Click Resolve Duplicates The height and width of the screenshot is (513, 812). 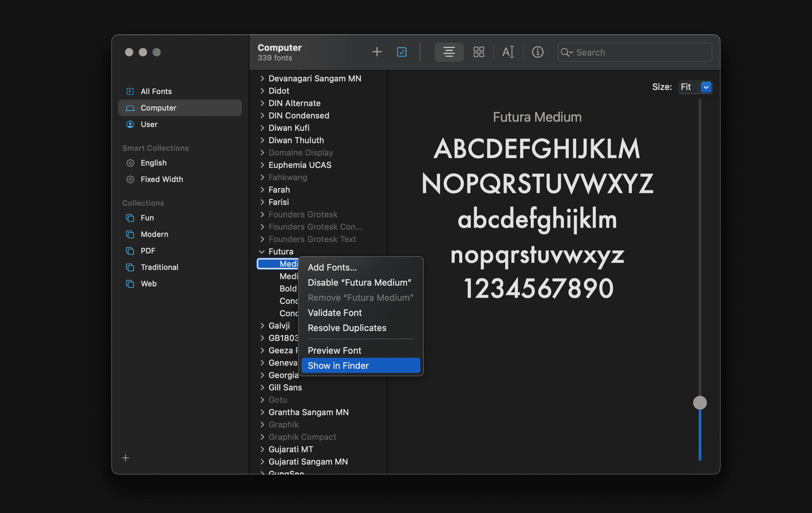347,328
